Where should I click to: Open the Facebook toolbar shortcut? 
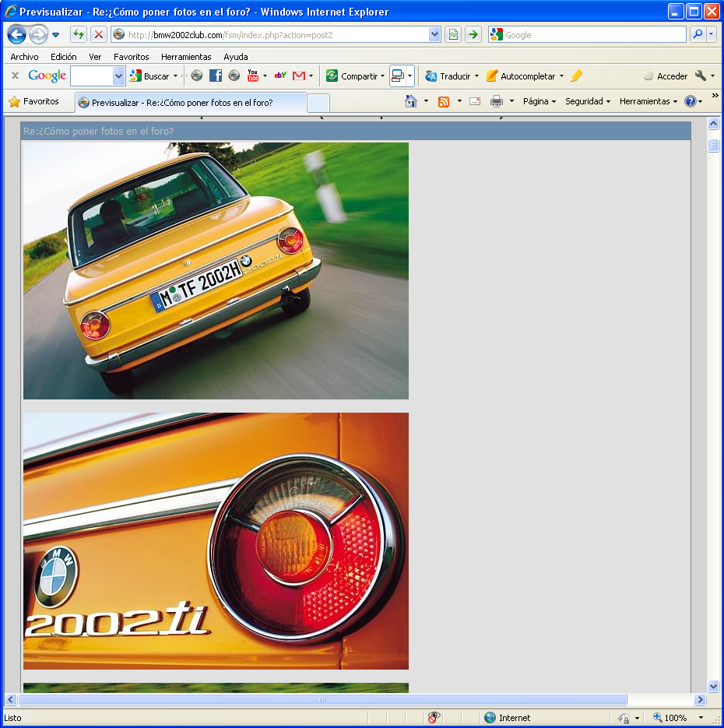point(216,76)
